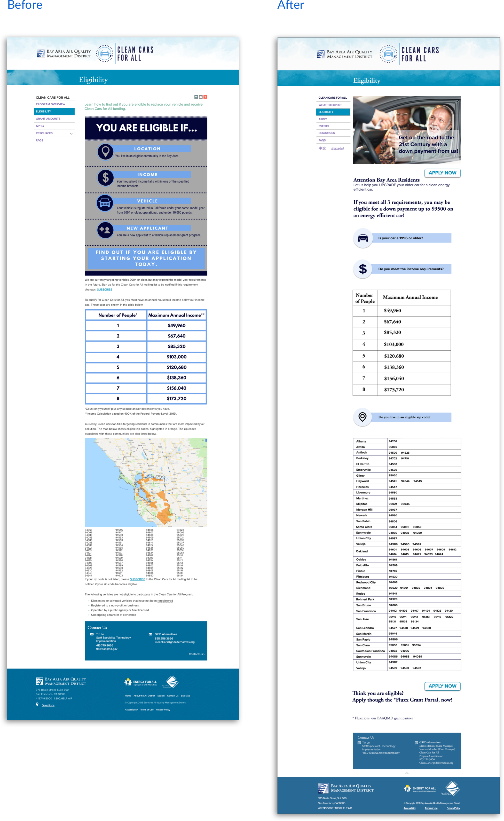
Task: Click Search link in Before footer
Action: tap(161, 696)
